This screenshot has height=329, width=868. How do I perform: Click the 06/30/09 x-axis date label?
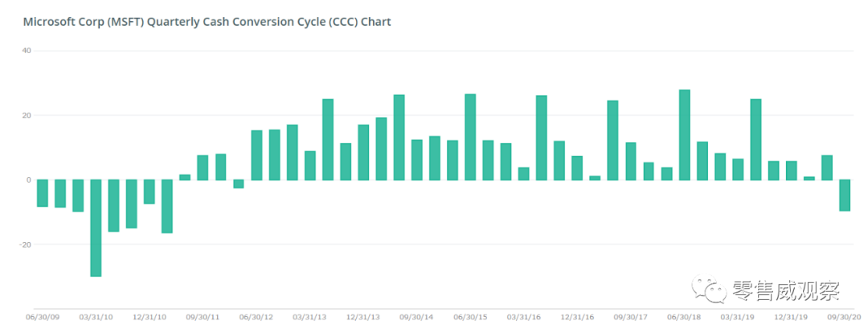(42, 317)
